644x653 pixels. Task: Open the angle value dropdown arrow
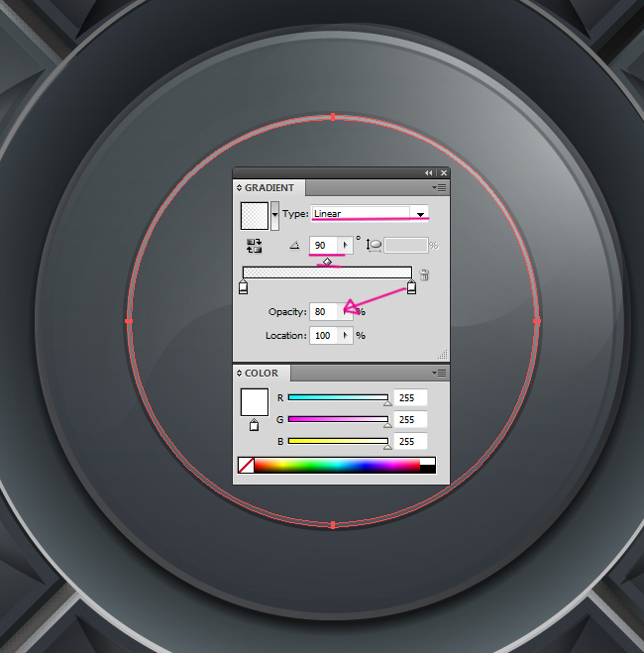[345, 245]
